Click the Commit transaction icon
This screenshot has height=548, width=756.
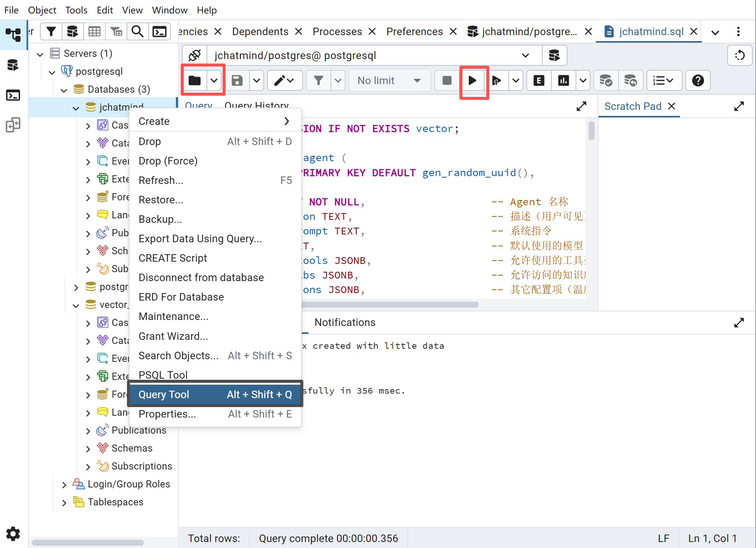pos(605,80)
